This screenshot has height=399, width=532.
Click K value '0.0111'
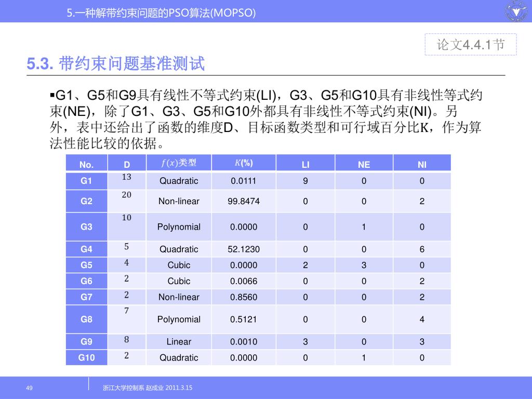coord(244,181)
